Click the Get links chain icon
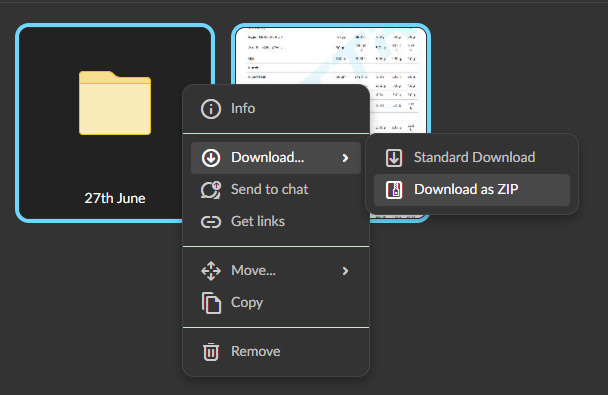Viewport: 608px width, 395px height. [211, 222]
